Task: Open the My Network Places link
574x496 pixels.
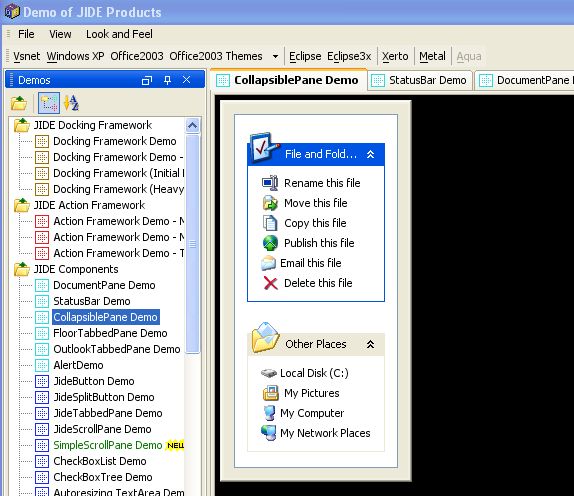Action: (325, 433)
